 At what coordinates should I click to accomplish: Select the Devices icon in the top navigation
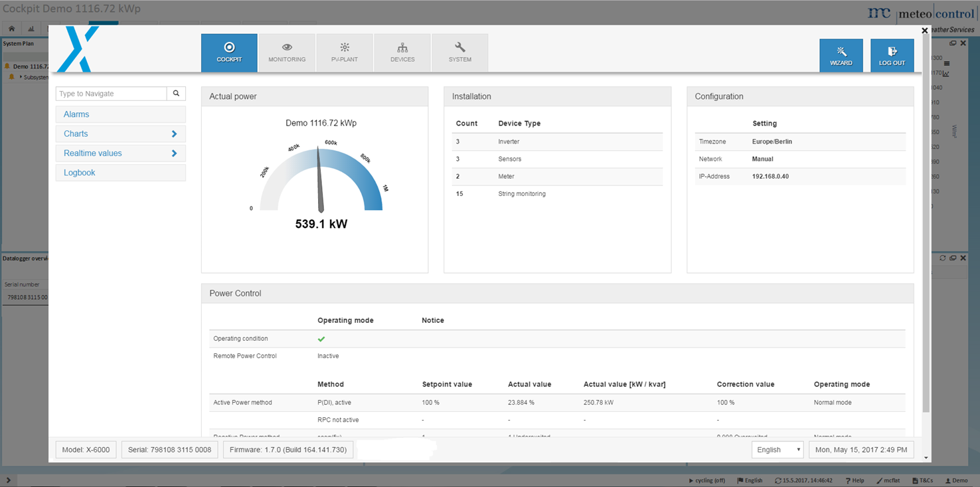click(x=402, y=52)
